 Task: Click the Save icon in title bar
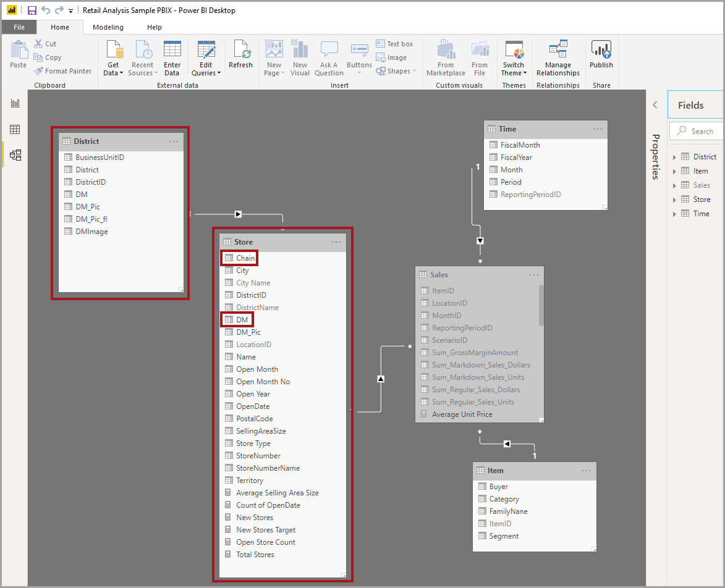click(32, 10)
